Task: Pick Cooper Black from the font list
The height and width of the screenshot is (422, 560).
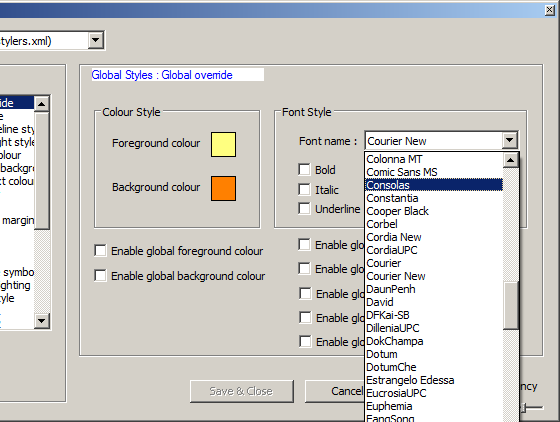Action: click(x=434, y=211)
